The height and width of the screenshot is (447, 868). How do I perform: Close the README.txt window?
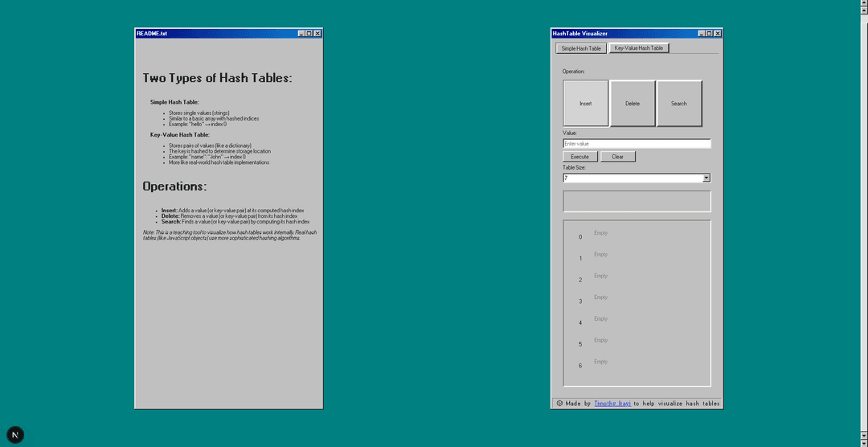317,33
